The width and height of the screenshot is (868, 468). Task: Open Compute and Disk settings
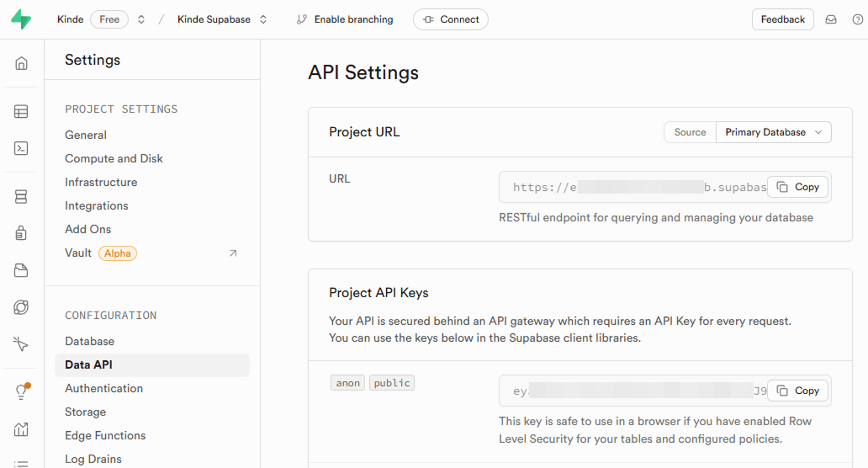tap(114, 158)
